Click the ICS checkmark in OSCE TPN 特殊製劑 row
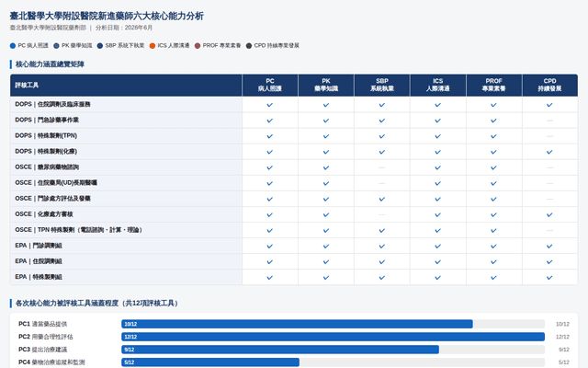 pos(437,231)
